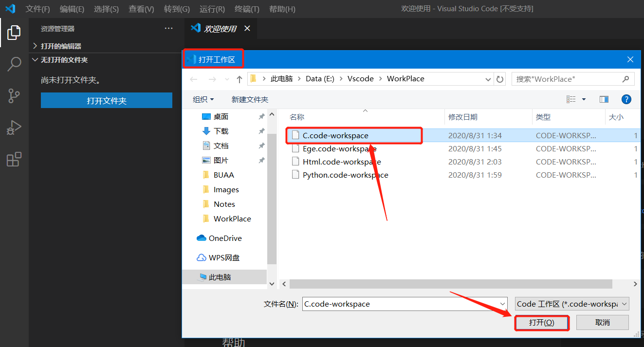Select 下载 in the navigation pane

[x=221, y=131]
